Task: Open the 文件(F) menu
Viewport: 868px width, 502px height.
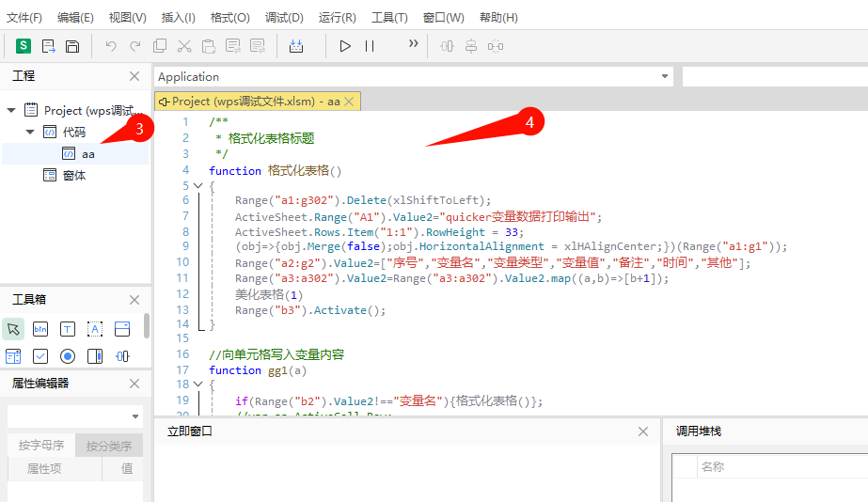Action: point(24,18)
